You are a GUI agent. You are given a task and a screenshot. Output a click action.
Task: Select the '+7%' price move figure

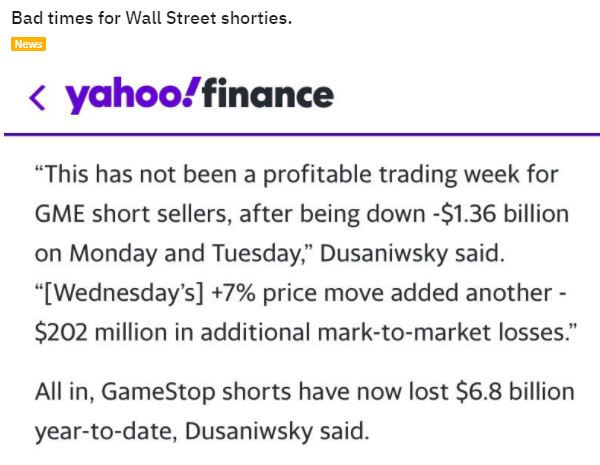[x=233, y=293]
